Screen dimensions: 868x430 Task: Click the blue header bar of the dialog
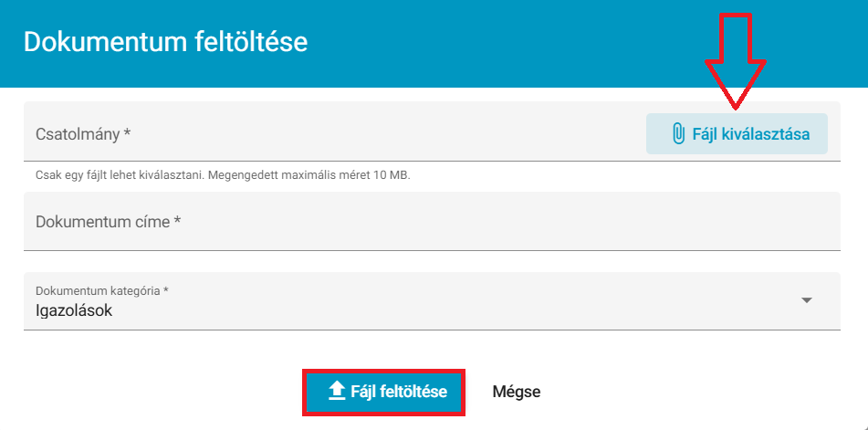434,44
